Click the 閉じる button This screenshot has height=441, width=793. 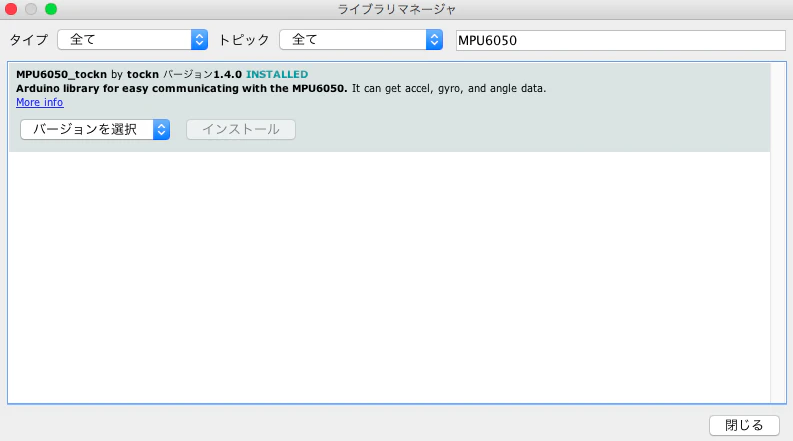click(744, 425)
